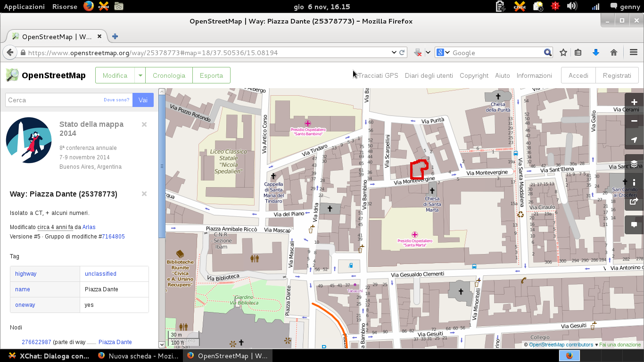Click the clipboard icon in top panel

[501, 6]
